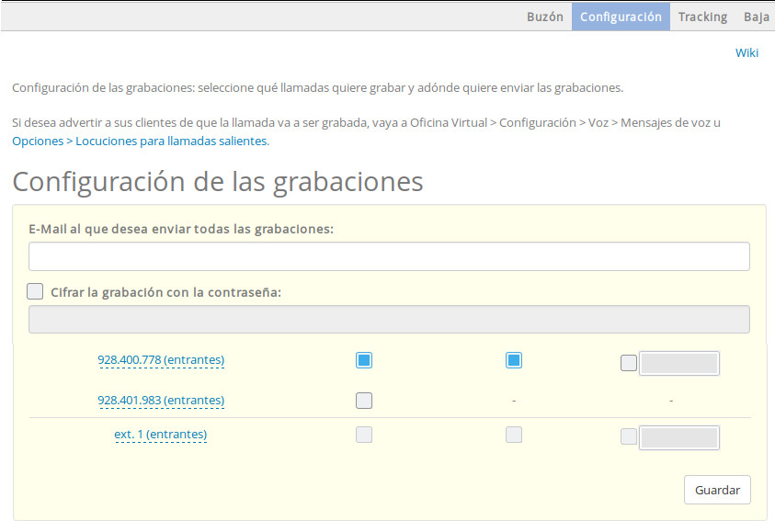
Task: Open the 928.400.778 (entrantes) number link
Action: (161, 360)
